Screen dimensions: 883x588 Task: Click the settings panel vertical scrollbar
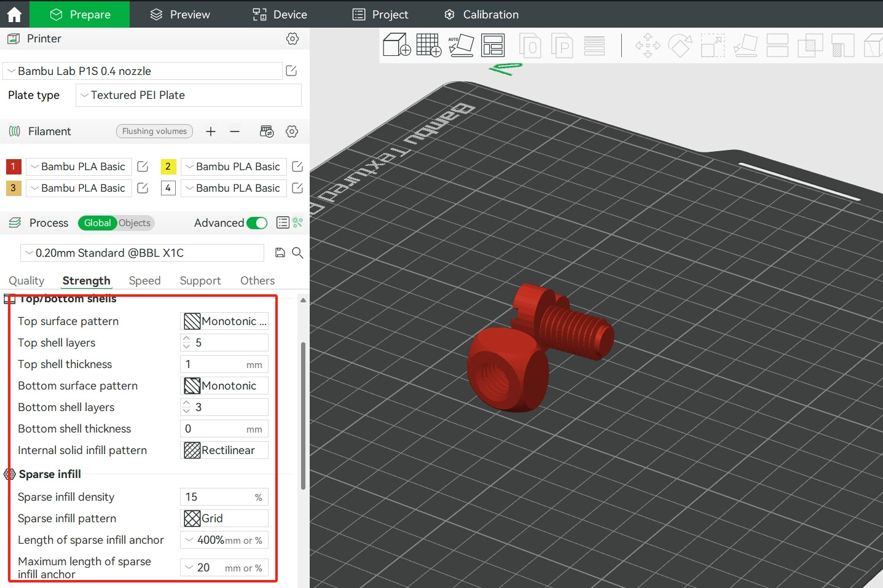coord(303,416)
